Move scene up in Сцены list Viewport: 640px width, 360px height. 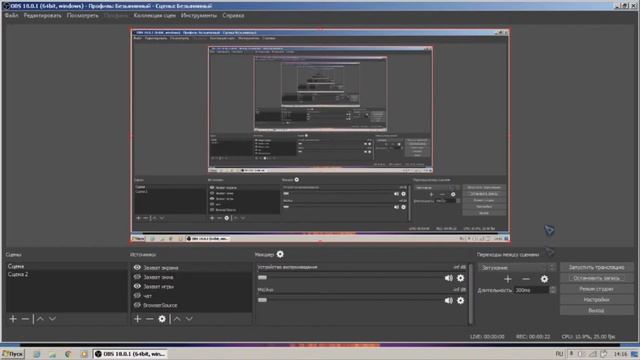pyautogui.click(x=40, y=319)
